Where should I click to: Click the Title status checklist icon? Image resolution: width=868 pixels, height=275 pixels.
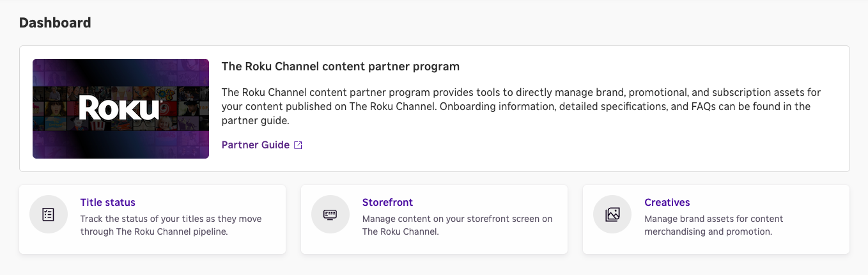point(49,214)
